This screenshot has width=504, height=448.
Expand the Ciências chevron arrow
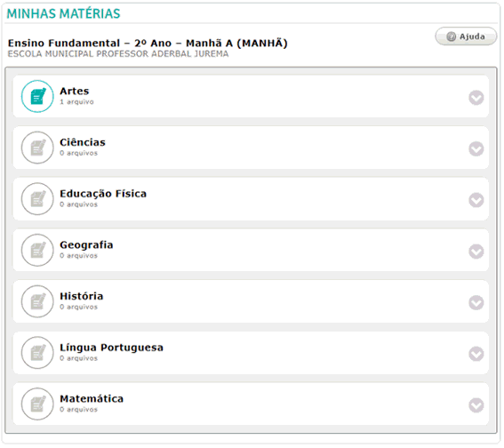click(476, 148)
